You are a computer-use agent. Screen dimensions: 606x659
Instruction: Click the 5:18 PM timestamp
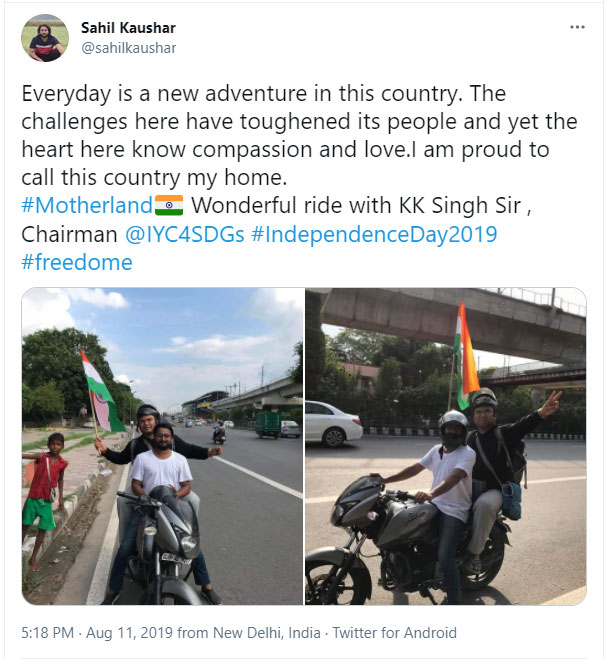tap(47, 633)
